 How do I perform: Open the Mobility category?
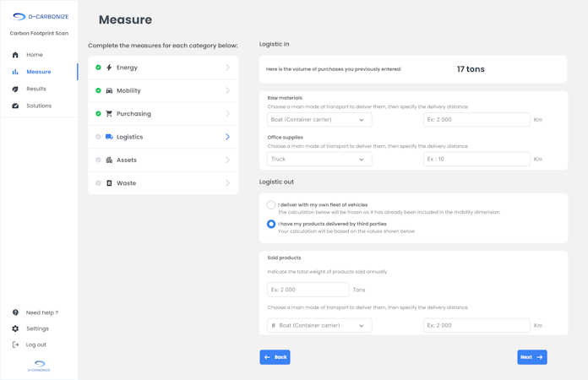click(x=163, y=90)
